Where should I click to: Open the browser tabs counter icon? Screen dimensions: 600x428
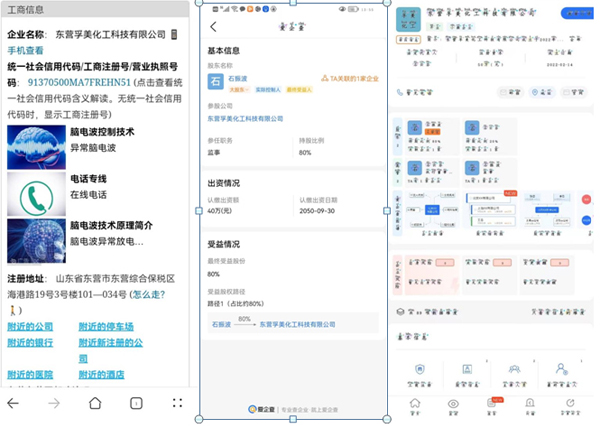[x=136, y=403]
